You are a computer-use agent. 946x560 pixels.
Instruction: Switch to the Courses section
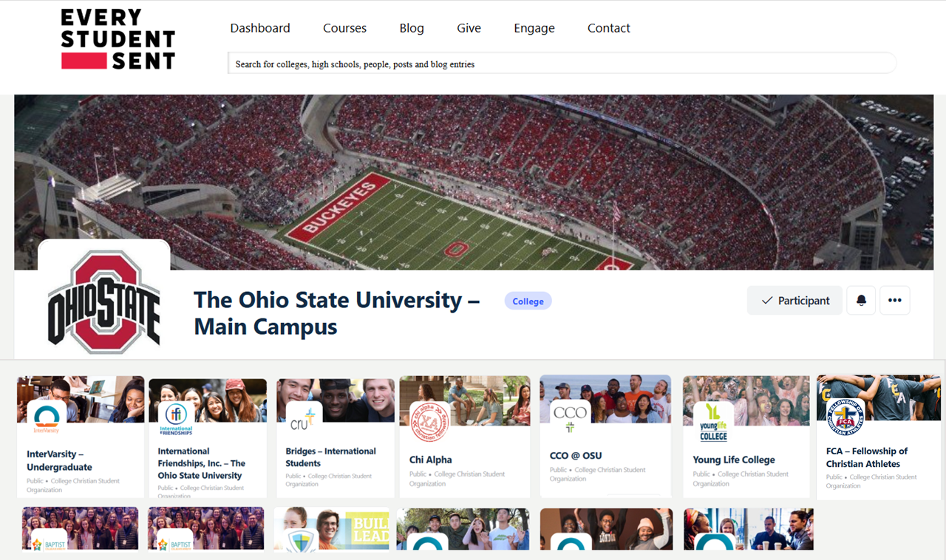(x=344, y=28)
